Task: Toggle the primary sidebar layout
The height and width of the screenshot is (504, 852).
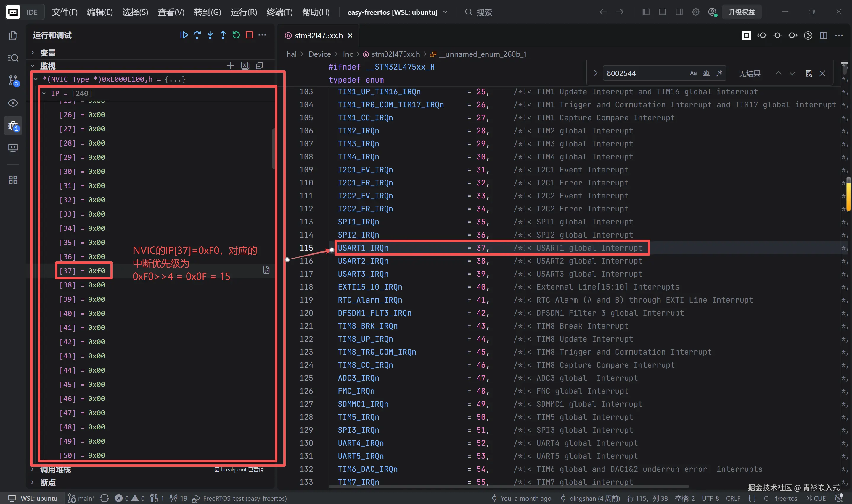Action: [646, 12]
